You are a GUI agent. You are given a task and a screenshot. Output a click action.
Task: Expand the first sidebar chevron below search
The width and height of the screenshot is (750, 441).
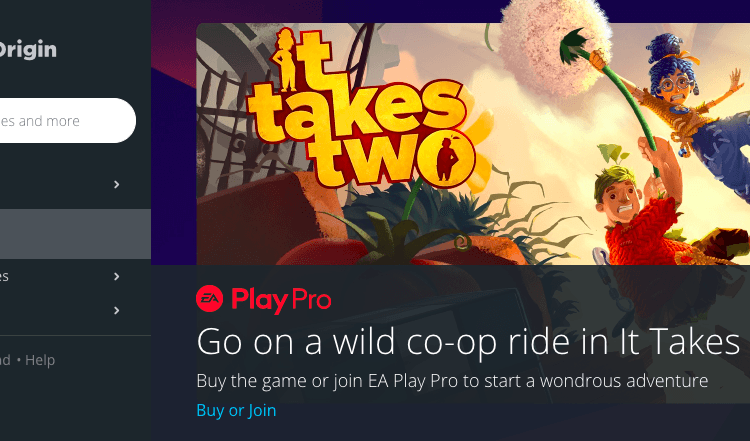pos(116,185)
